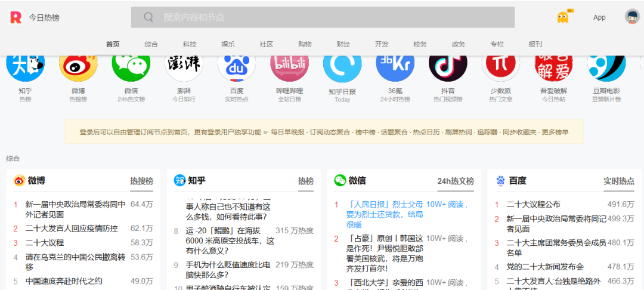Click the orange ghost mascot icon
The height and width of the screenshot is (290, 644).
coord(563,17)
